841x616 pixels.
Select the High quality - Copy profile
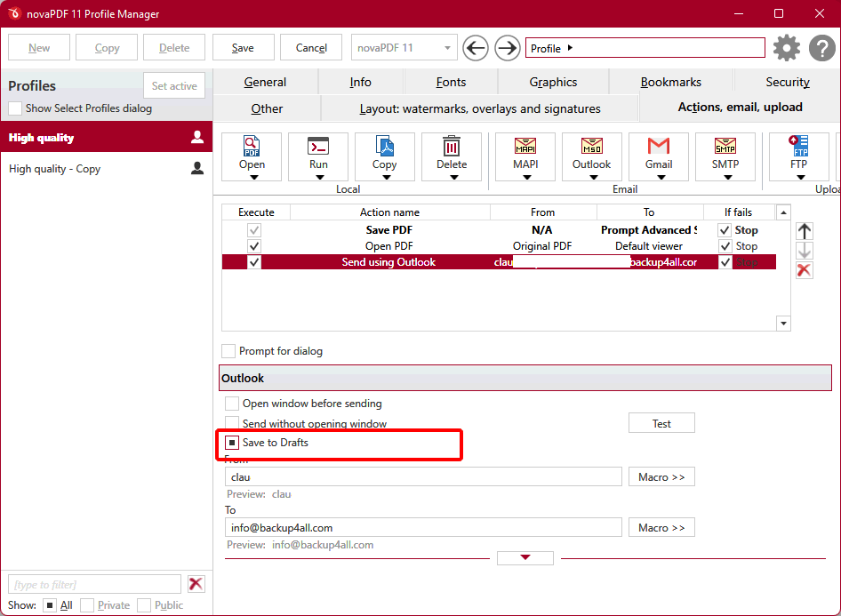(106, 168)
